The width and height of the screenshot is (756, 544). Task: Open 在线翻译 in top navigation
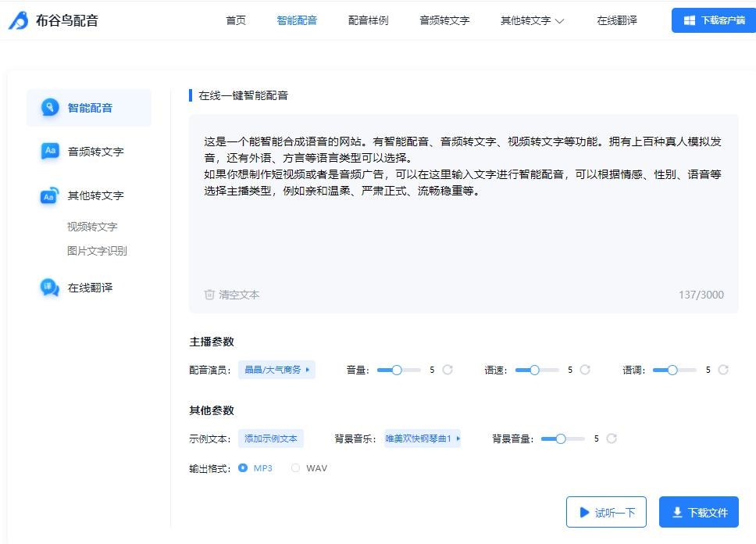[x=617, y=20]
